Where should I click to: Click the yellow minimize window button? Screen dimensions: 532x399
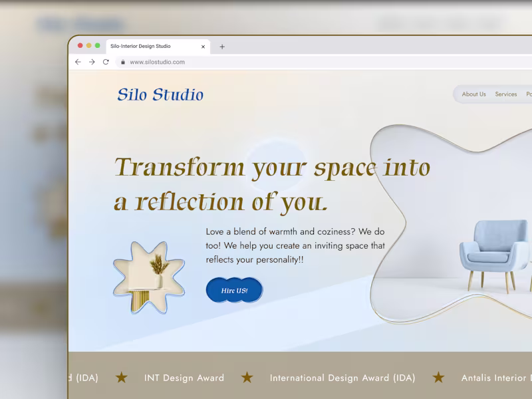[x=89, y=45]
